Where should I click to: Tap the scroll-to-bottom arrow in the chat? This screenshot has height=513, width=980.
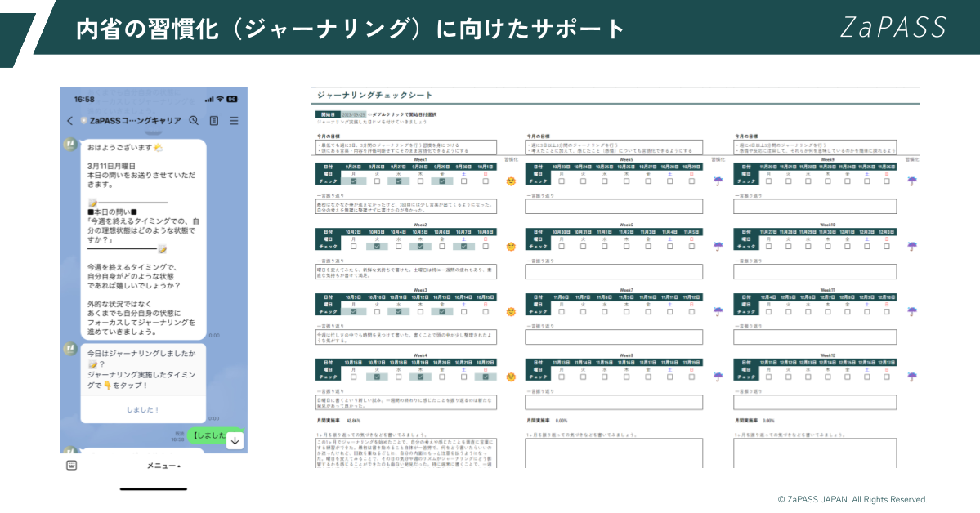(x=235, y=440)
